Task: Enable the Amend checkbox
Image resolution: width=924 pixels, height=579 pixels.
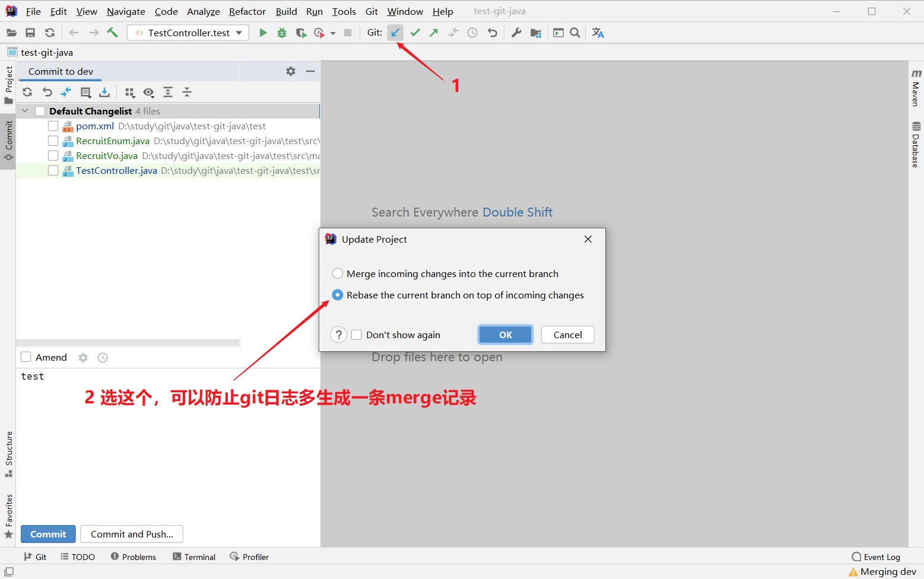Action: [26, 357]
